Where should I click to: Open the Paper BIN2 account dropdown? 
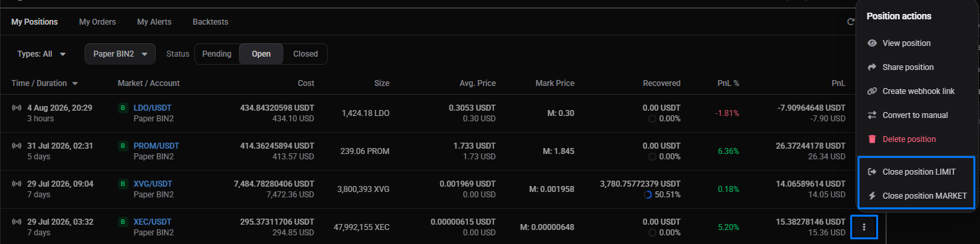(x=120, y=54)
